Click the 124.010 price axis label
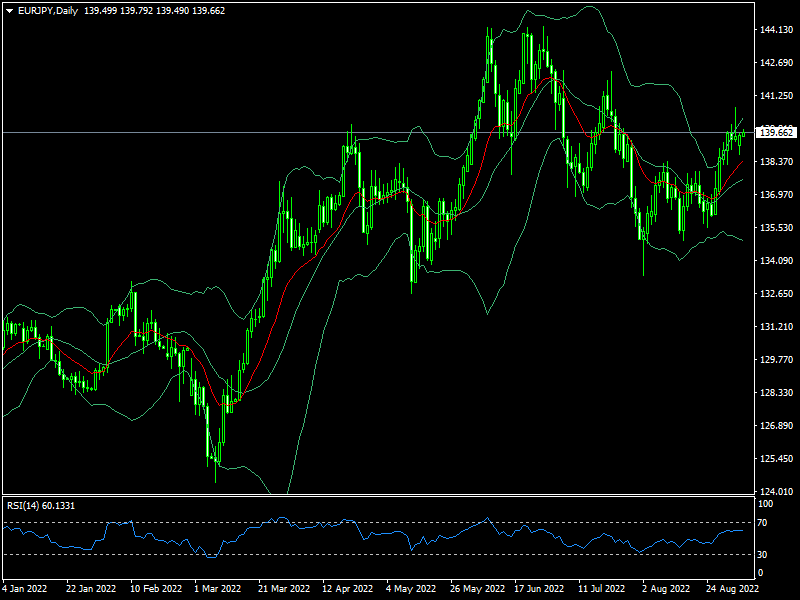800x600 pixels. [x=777, y=491]
